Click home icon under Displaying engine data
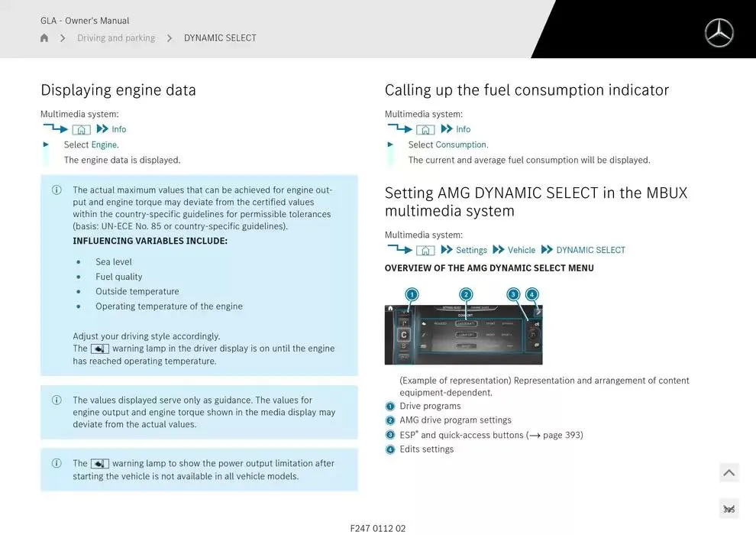Image resolution: width=756 pixels, height=535 pixels. pyautogui.click(x=82, y=130)
